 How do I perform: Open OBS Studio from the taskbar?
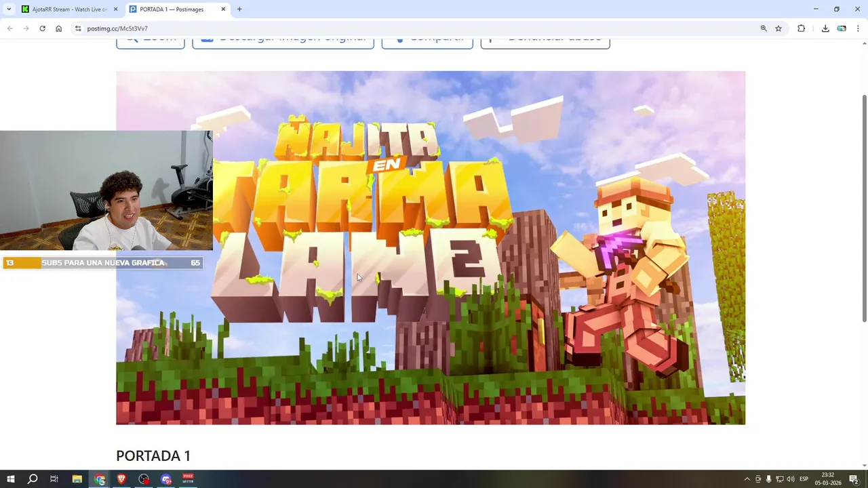[144, 479]
